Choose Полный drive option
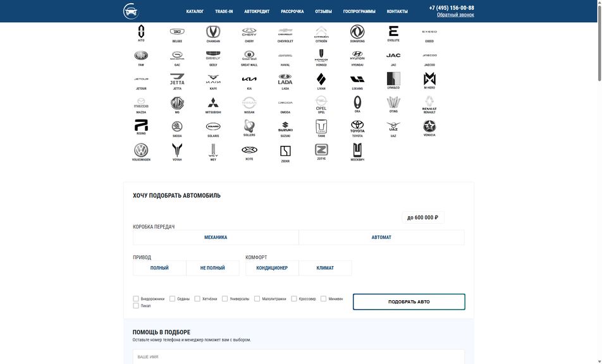 tap(159, 268)
